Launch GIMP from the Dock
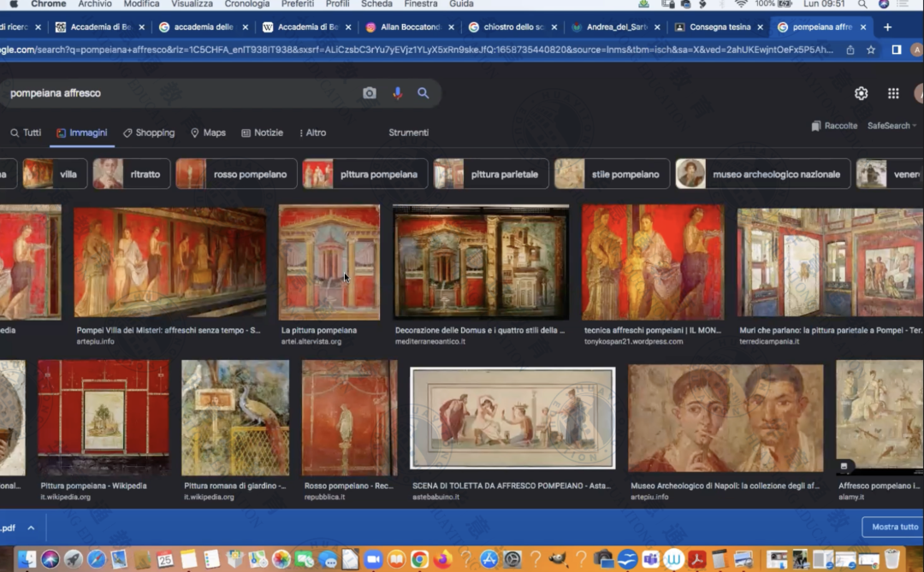 coord(558,558)
